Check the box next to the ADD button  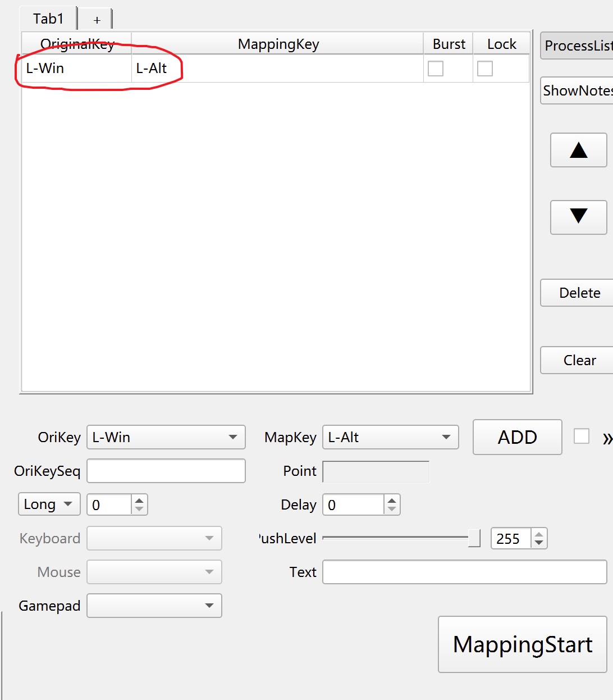tap(582, 436)
